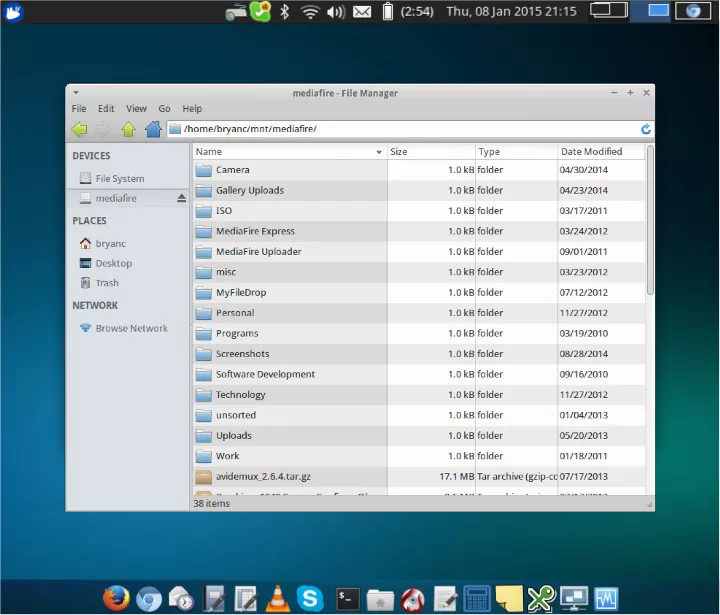Select the misc folder icon
This screenshot has width=720, height=615.
[203, 272]
